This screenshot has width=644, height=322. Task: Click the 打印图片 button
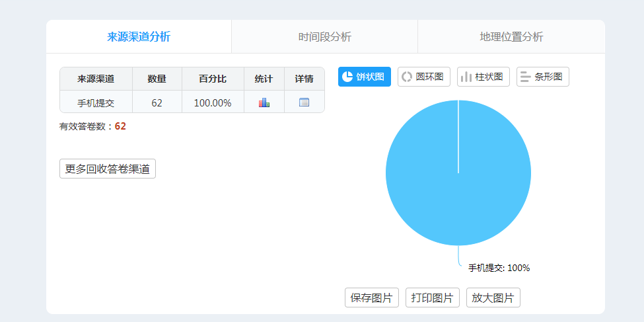[x=433, y=298]
